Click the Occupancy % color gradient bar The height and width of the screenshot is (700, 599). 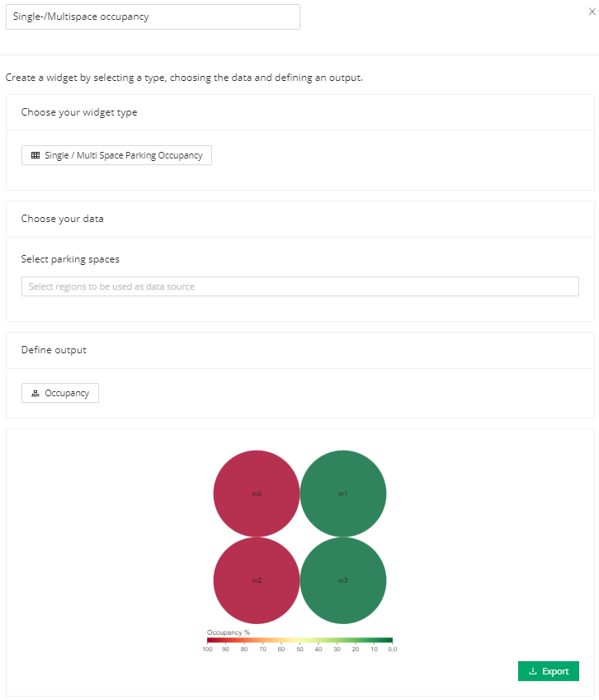[x=299, y=641]
